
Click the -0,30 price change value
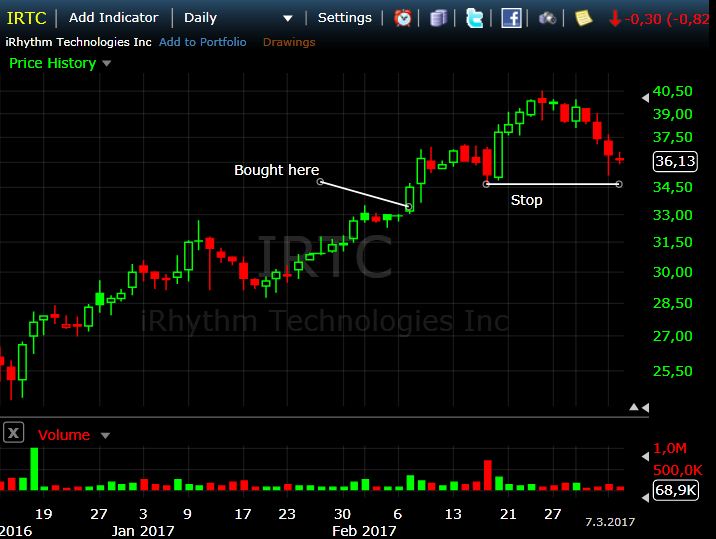click(643, 19)
